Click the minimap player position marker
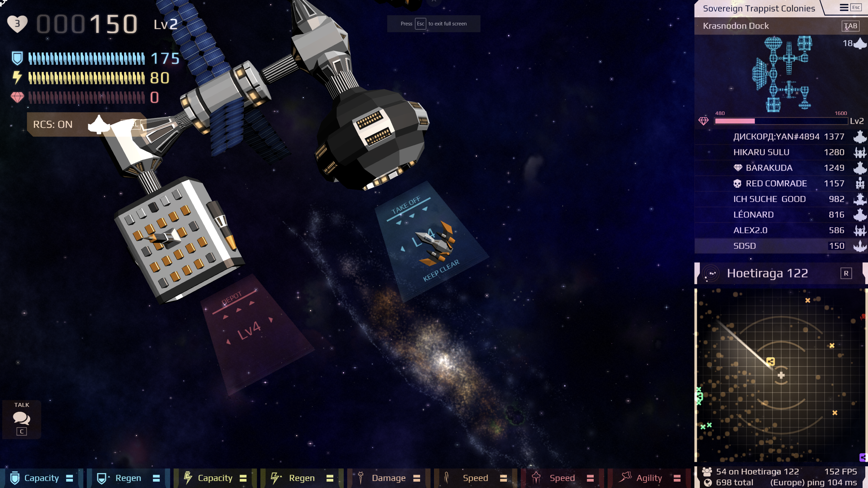 point(782,375)
